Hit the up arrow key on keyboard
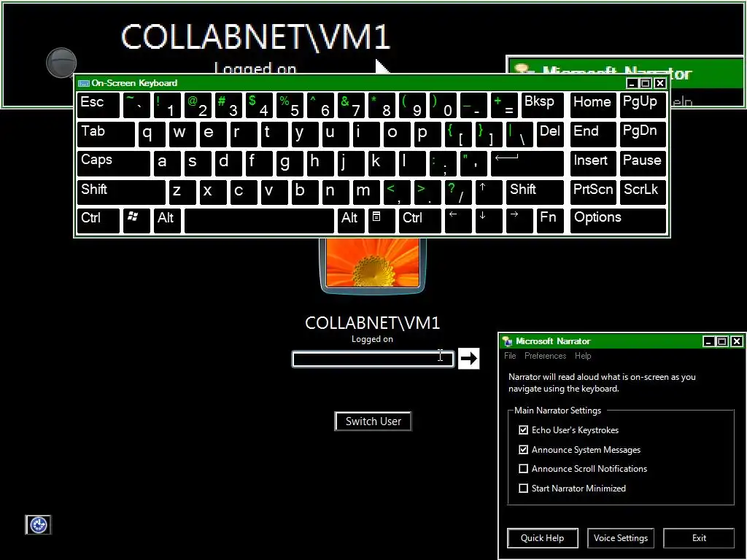 coord(488,192)
